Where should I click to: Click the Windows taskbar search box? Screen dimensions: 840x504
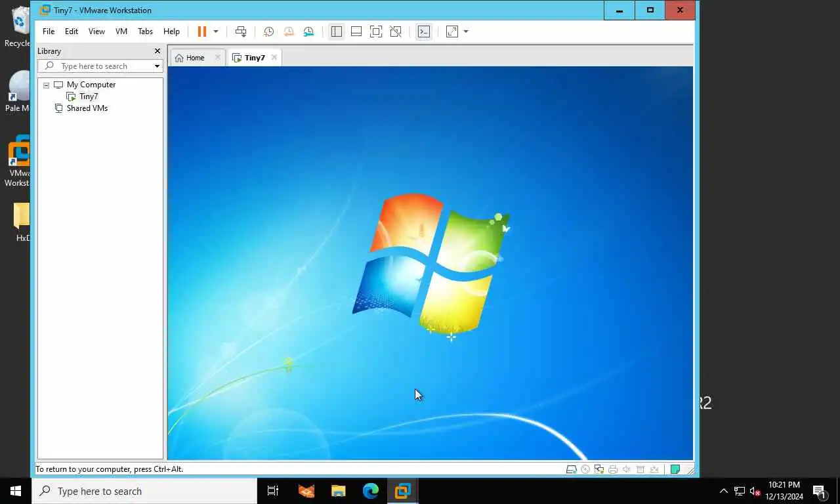click(144, 491)
